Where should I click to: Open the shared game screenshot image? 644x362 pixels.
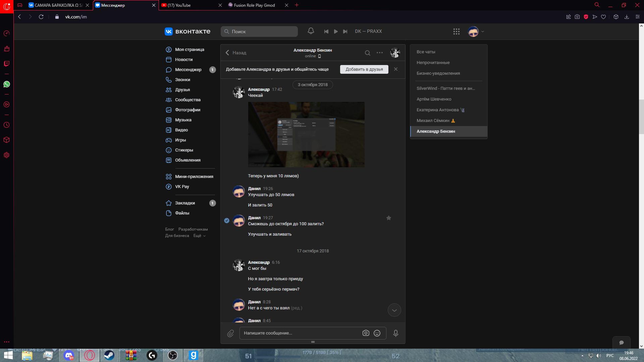click(306, 134)
